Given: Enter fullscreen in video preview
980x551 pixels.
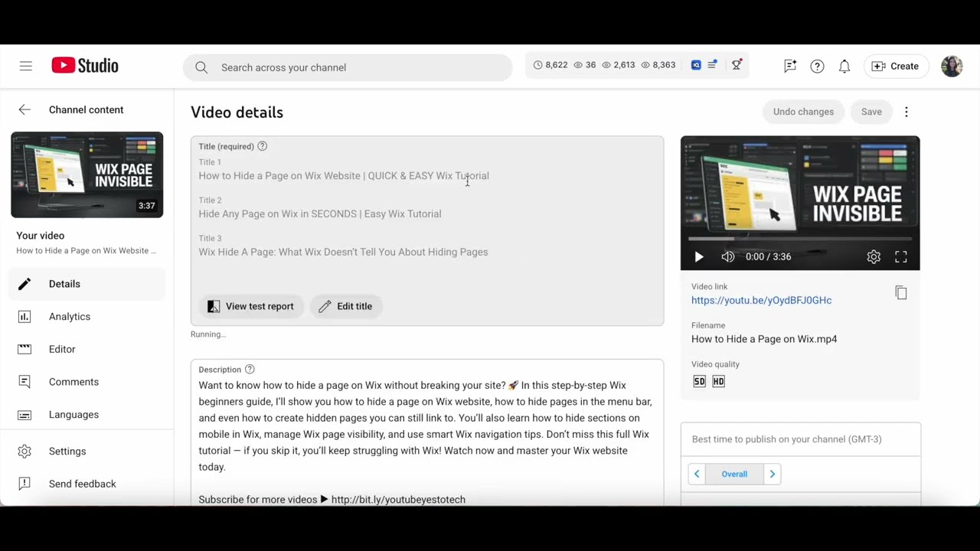Looking at the screenshot, I should [901, 257].
